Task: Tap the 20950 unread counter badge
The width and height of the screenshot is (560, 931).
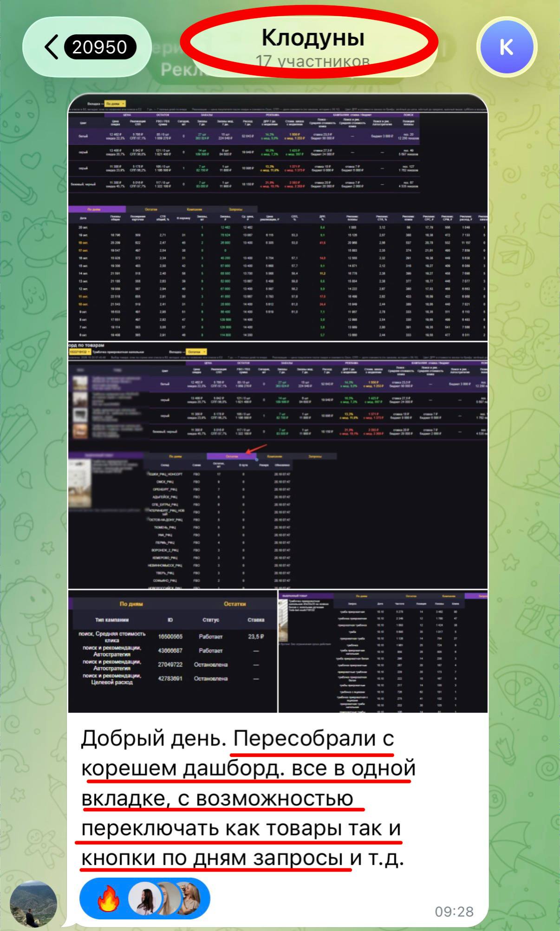Action: pyautogui.click(x=100, y=47)
